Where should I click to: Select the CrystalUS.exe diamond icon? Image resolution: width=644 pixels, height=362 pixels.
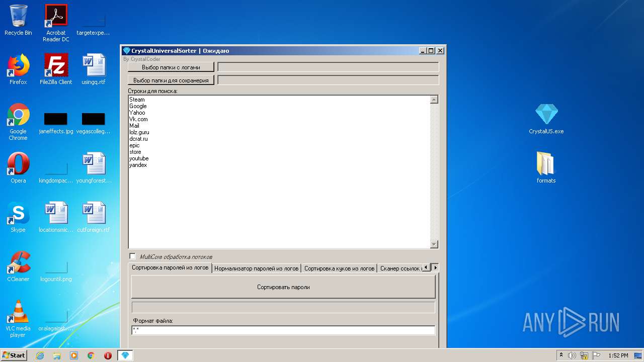coord(546,119)
